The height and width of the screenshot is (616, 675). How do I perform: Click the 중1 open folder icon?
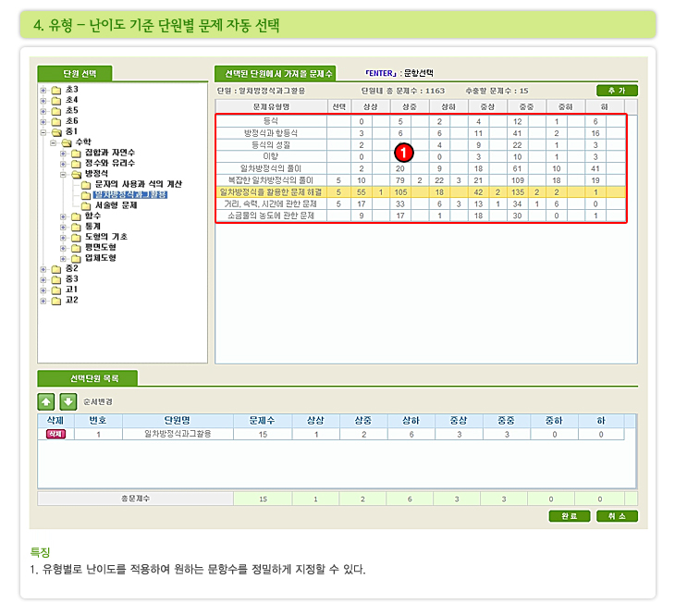(56, 132)
